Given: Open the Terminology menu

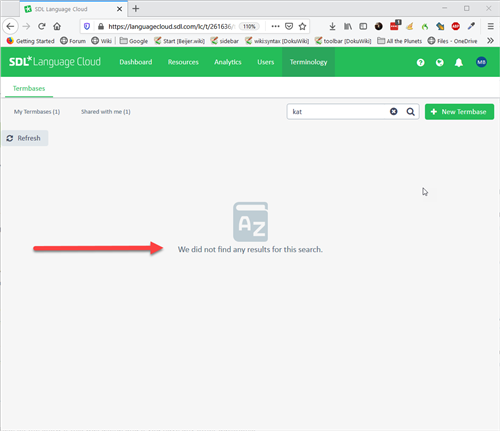Looking at the screenshot, I should tap(308, 62).
